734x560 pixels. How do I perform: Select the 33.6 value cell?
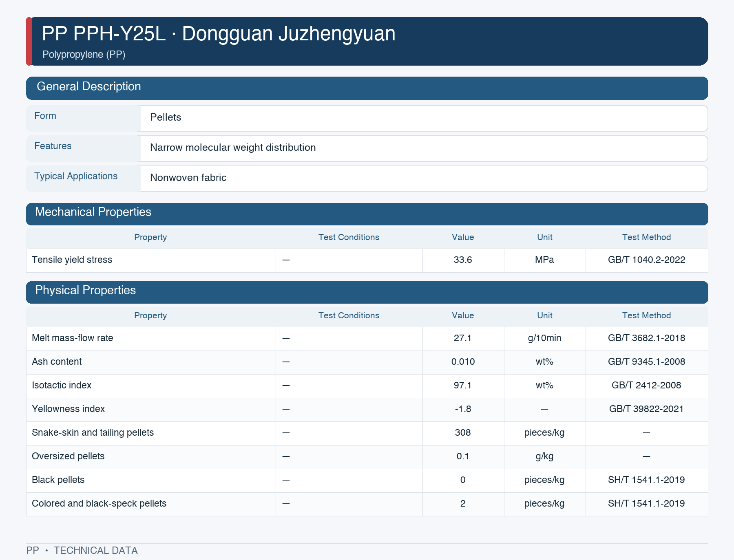coord(463,260)
